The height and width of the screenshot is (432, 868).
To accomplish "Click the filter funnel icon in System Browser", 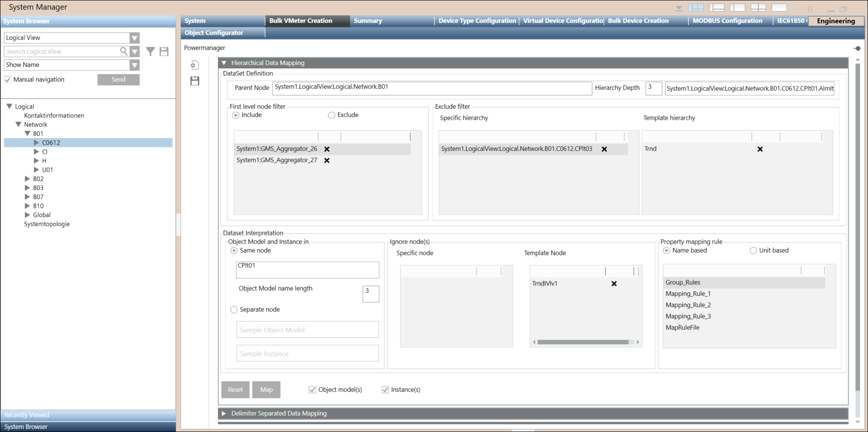I will [150, 52].
